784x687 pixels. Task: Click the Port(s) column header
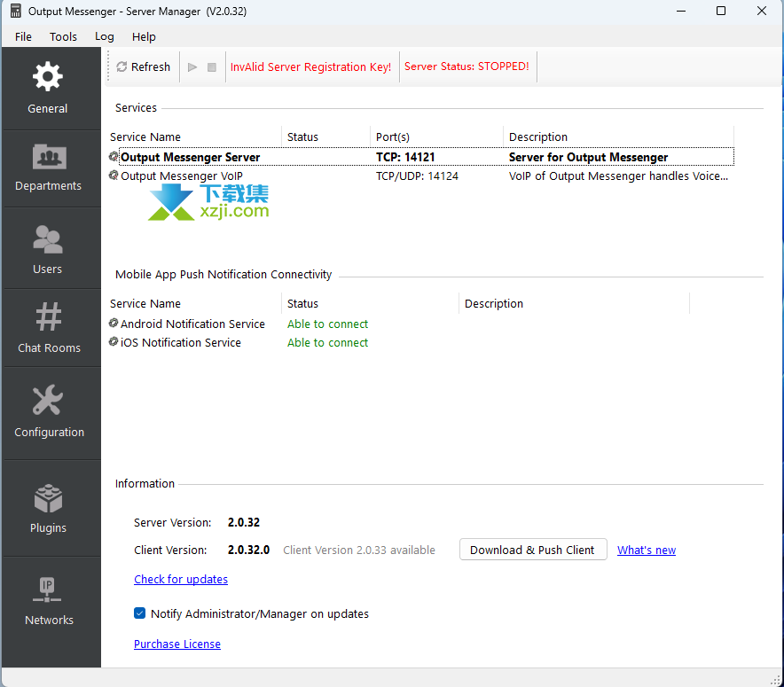click(393, 137)
